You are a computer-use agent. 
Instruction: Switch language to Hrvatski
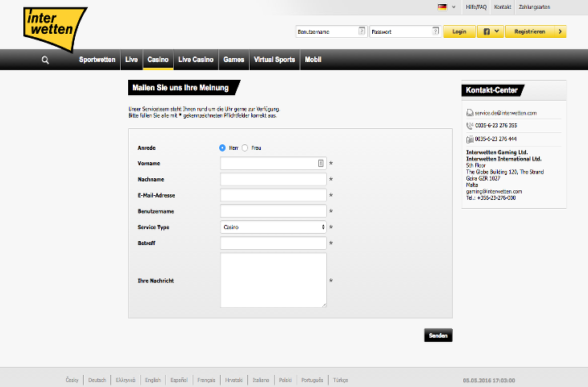[234, 380]
